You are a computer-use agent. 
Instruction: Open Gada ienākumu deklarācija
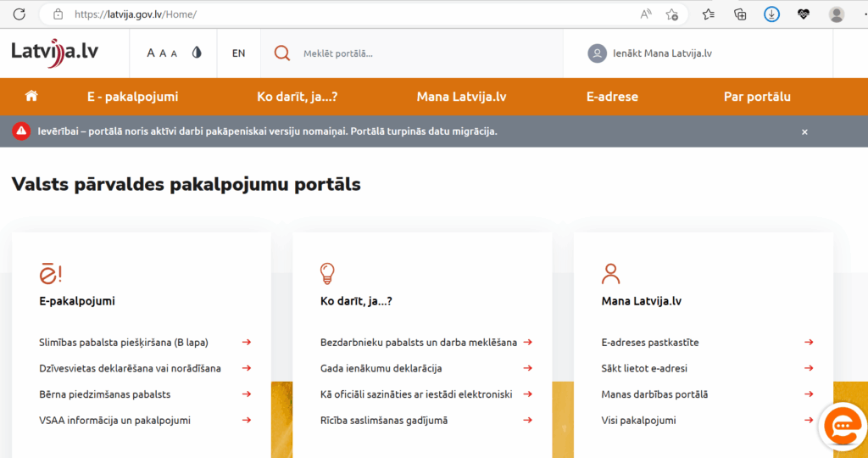[x=381, y=368]
